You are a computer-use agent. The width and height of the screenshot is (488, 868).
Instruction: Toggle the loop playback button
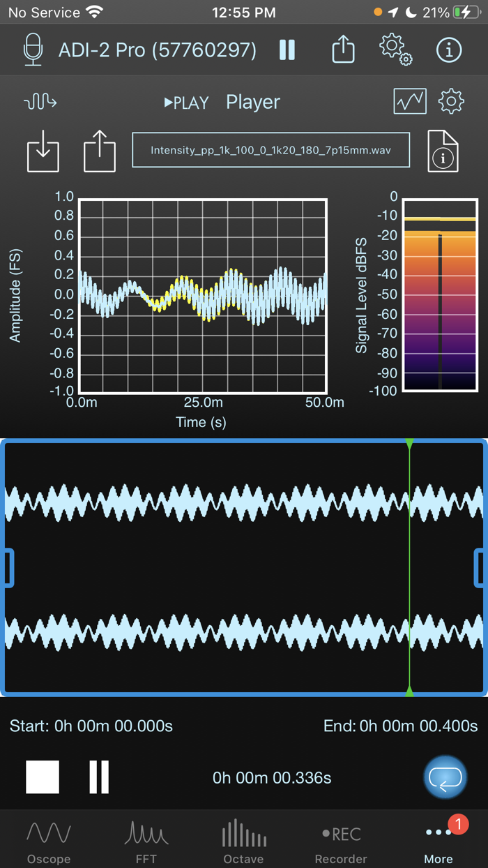(445, 777)
